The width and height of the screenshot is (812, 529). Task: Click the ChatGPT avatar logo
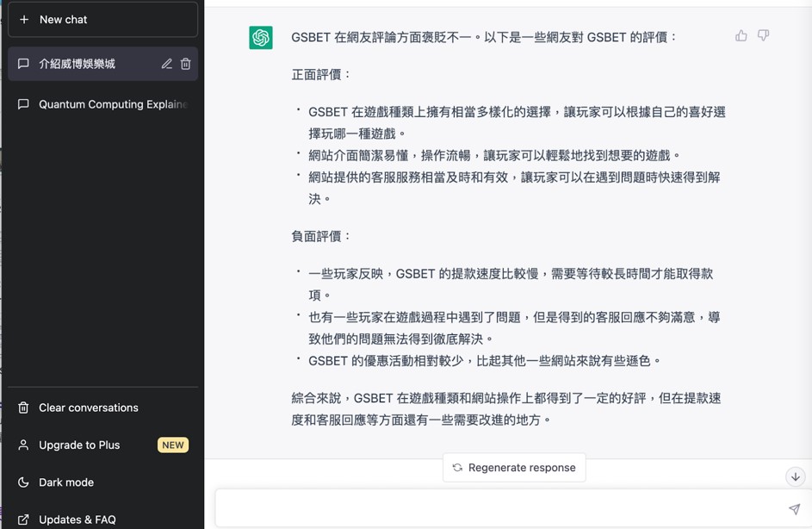point(261,38)
